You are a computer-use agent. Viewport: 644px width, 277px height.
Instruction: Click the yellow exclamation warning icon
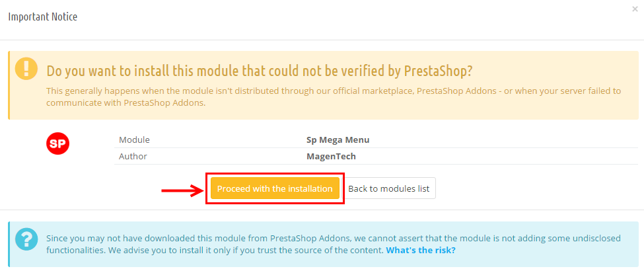(26, 69)
